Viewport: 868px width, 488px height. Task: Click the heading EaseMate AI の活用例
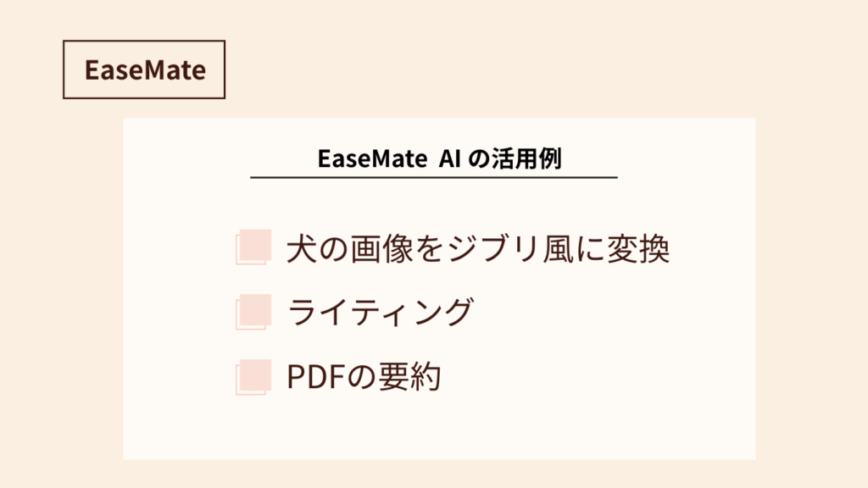point(439,158)
